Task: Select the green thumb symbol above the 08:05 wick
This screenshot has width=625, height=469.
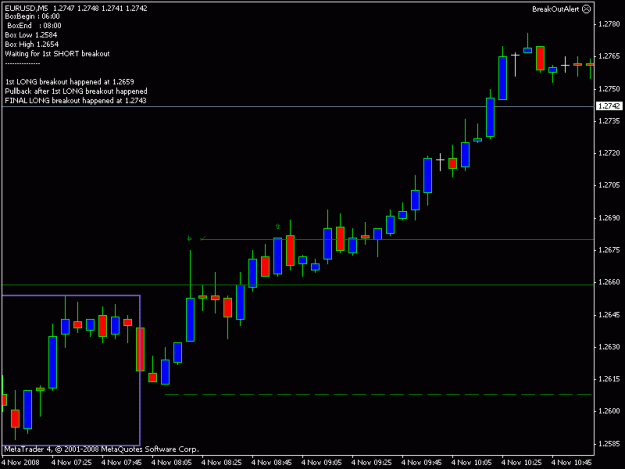Action: pos(189,238)
